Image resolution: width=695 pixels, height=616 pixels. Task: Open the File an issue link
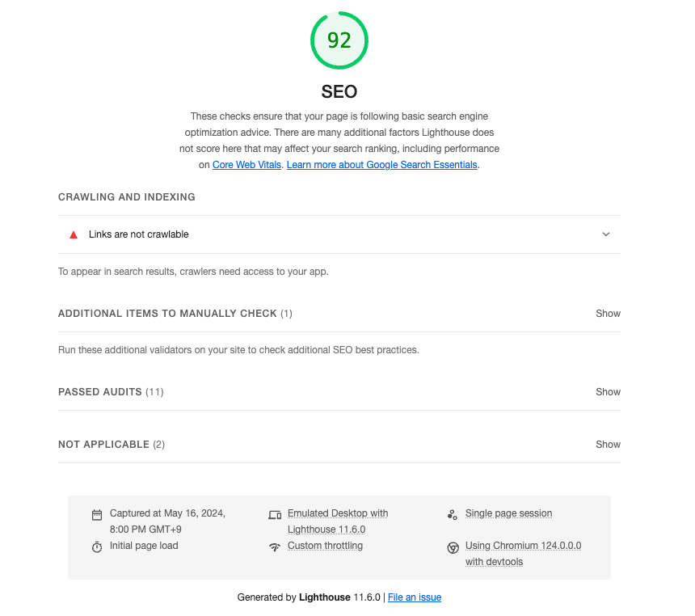pyautogui.click(x=415, y=597)
